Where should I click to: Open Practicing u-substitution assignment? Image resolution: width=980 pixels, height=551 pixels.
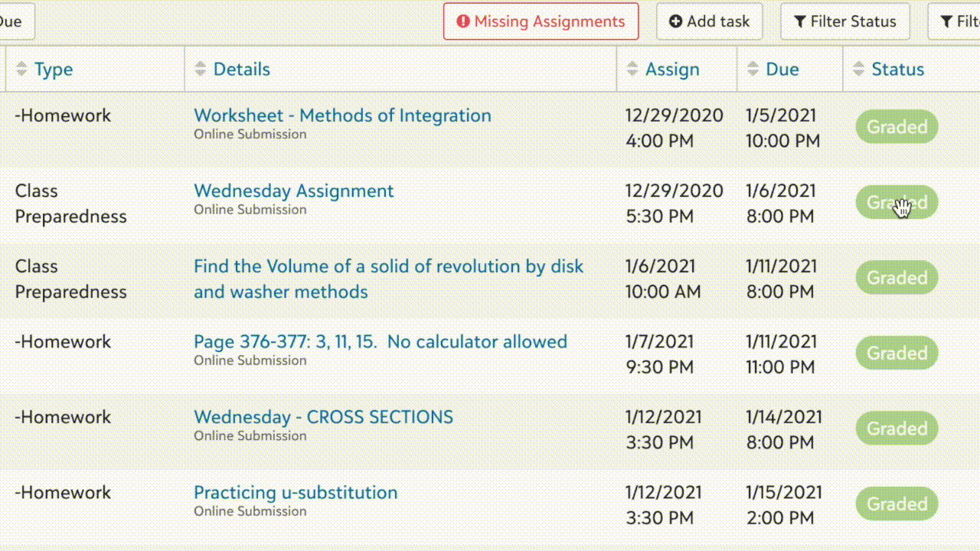click(x=296, y=493)
